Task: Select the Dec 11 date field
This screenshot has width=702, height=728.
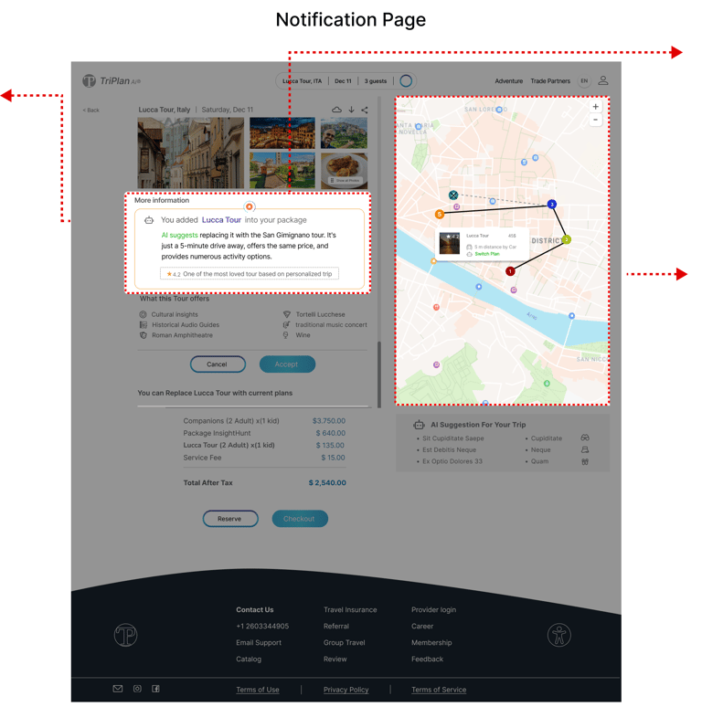Action: [343, 80]
